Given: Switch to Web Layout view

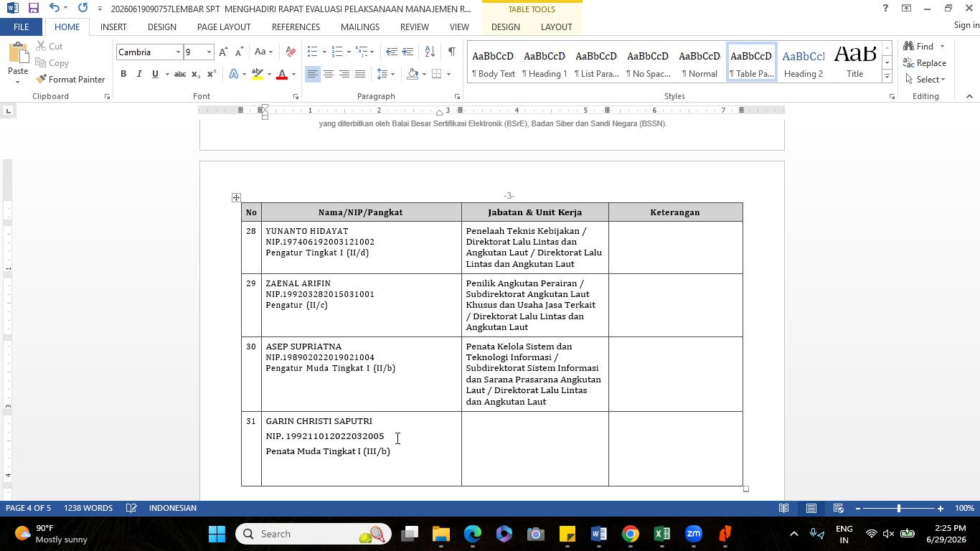Looking at the screenshot, I should click(x=838, y=508).
